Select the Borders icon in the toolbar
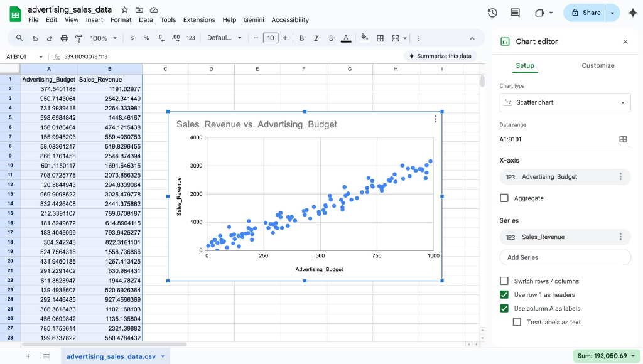The height and width of the screenshot is (364, 643). click(379, 38)
